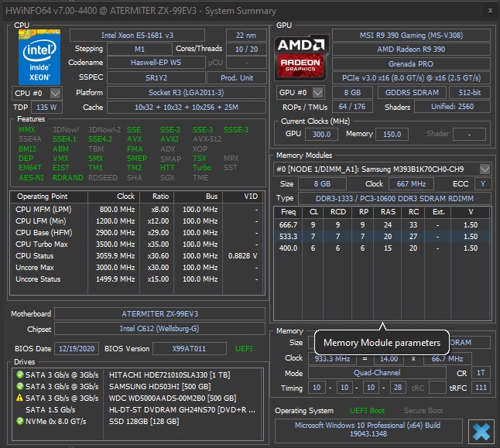Click the cache 10x32 + 10x32 field
Viewport: 500px width, 448px height.
tap(187, 107)
